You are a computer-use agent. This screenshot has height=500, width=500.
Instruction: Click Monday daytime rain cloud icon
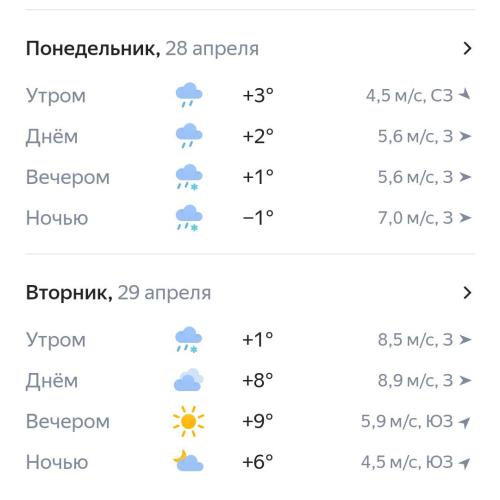click(189, 136)
